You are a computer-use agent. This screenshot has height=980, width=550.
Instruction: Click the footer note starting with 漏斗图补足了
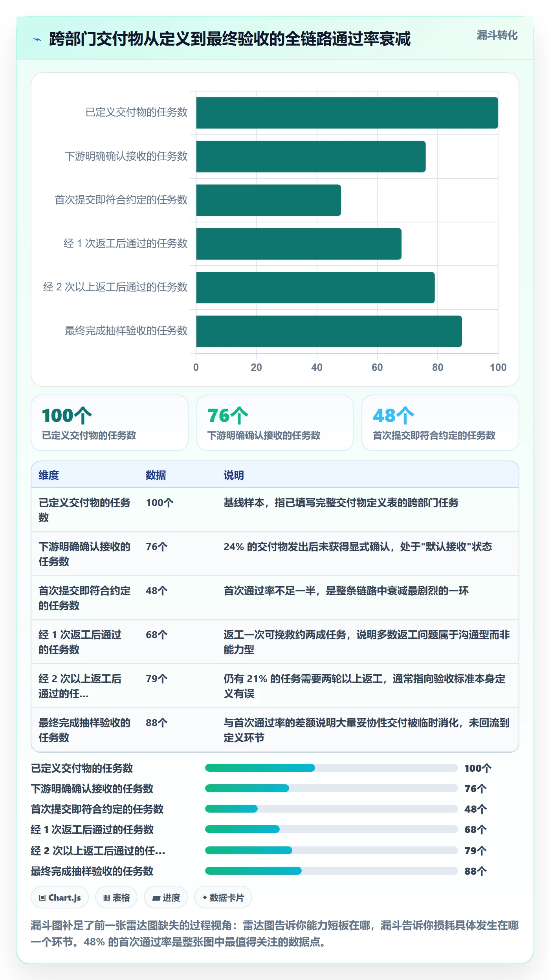coord(275,934)
